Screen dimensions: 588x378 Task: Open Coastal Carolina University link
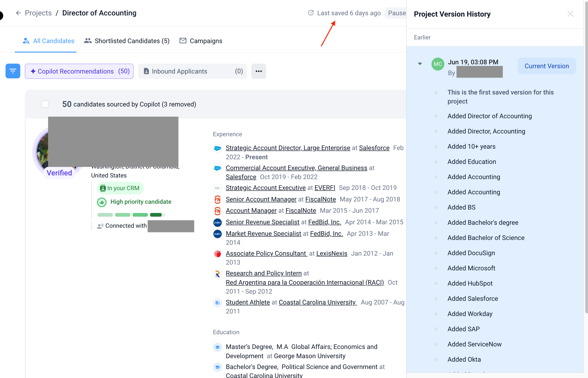click(318, 302)
